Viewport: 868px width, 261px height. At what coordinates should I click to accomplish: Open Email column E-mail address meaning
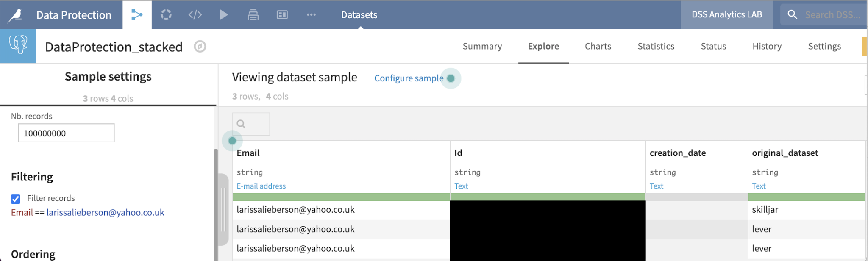(x=261, y=186)
